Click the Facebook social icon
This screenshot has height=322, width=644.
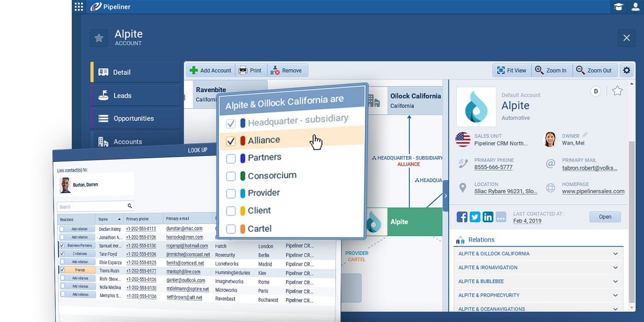[x=462, y=217]
